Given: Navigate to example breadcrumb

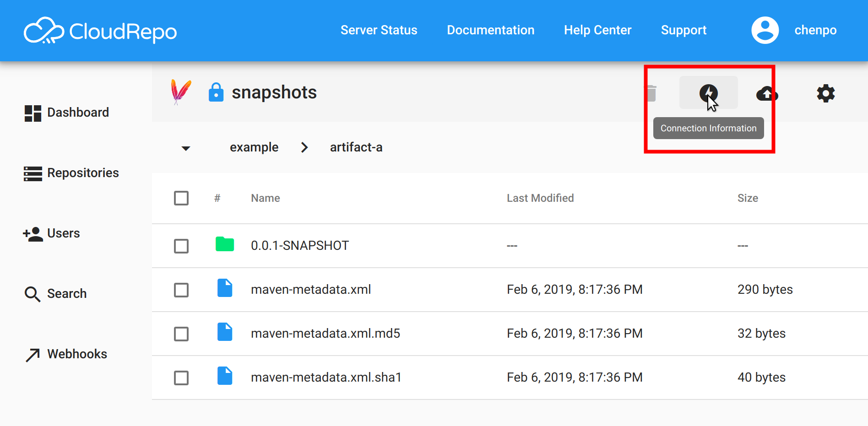Looking at the screenshot, I should tap(254, 147).
